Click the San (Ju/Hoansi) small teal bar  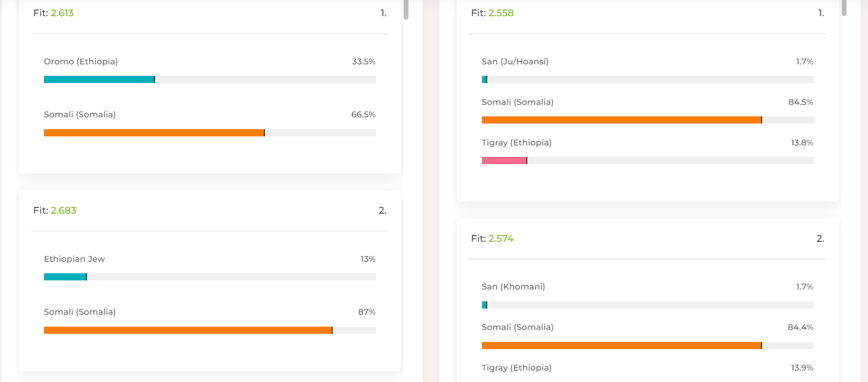pos(484,80)
